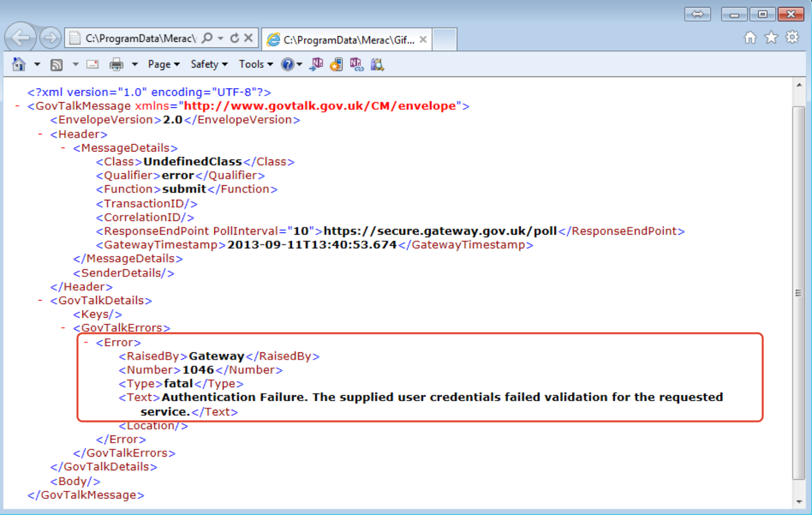Viewport: 812px width, 515px height.
Task: Click the empty Keys tag
Action: 98,314
